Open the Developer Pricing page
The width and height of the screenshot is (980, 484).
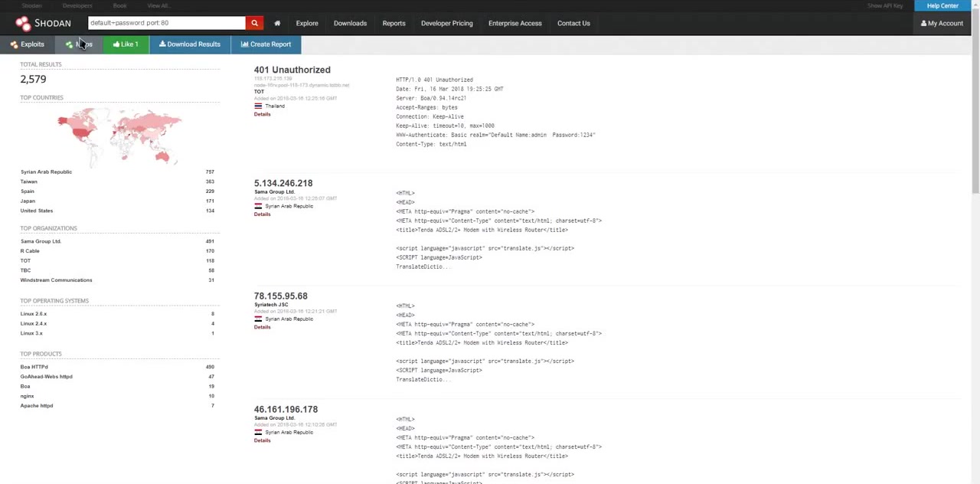[x=446, y=23]
